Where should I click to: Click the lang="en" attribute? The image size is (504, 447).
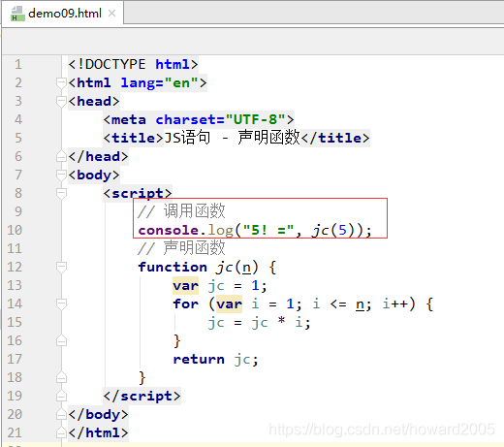tap(159, 83)
